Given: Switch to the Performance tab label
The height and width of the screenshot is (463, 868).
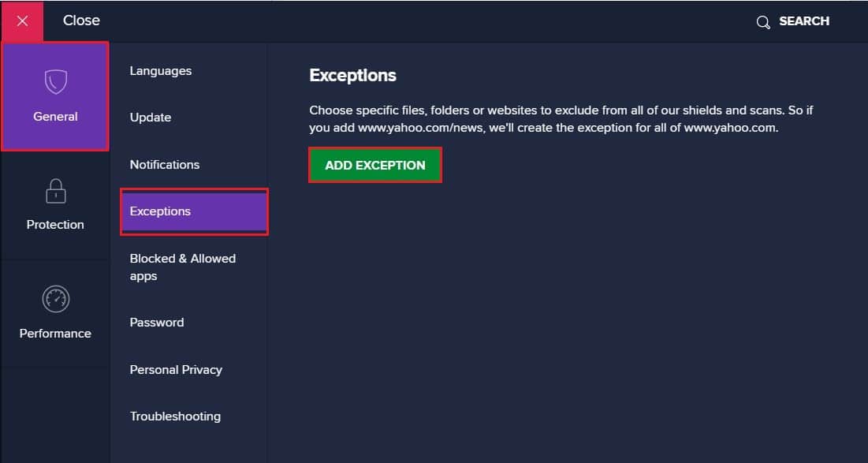Looking at the screenshot, I should [55, 334].
